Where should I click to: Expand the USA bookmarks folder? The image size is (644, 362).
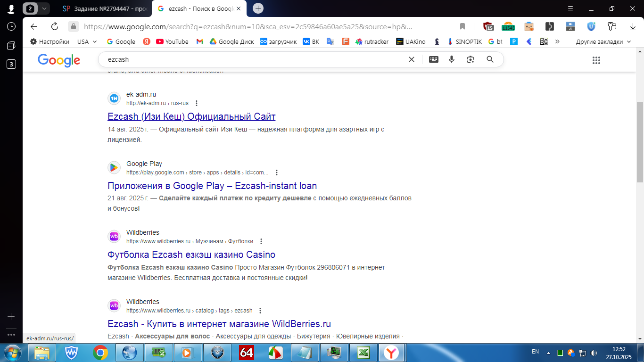[x=87, y=41]
